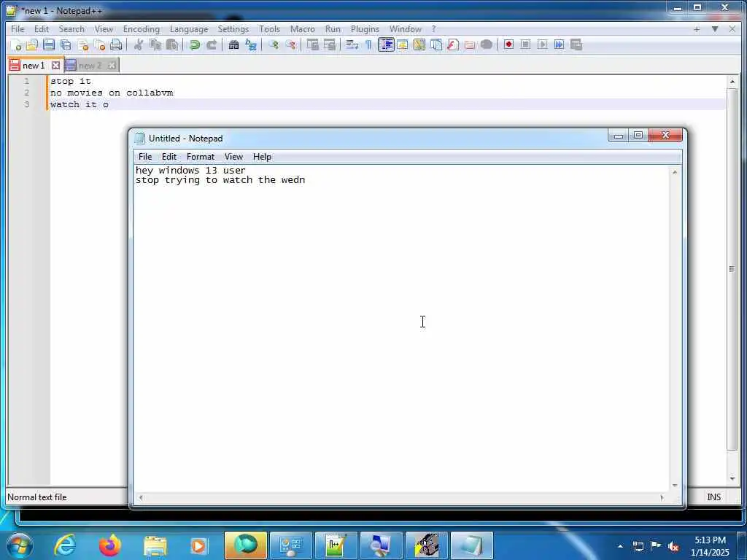Click the Notepad horizontal scrollbar right arrow
The height and width of the screenshot is (560, 747).
pos(662,497)
